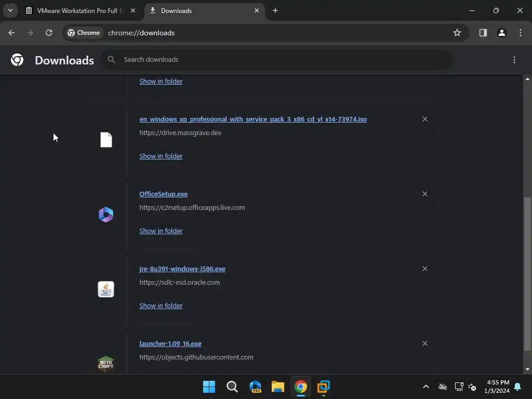Click the Office icon next to OfficeSetup.exe
The width and height of the screenshot is (532, 399).
(x=106, y=215)
